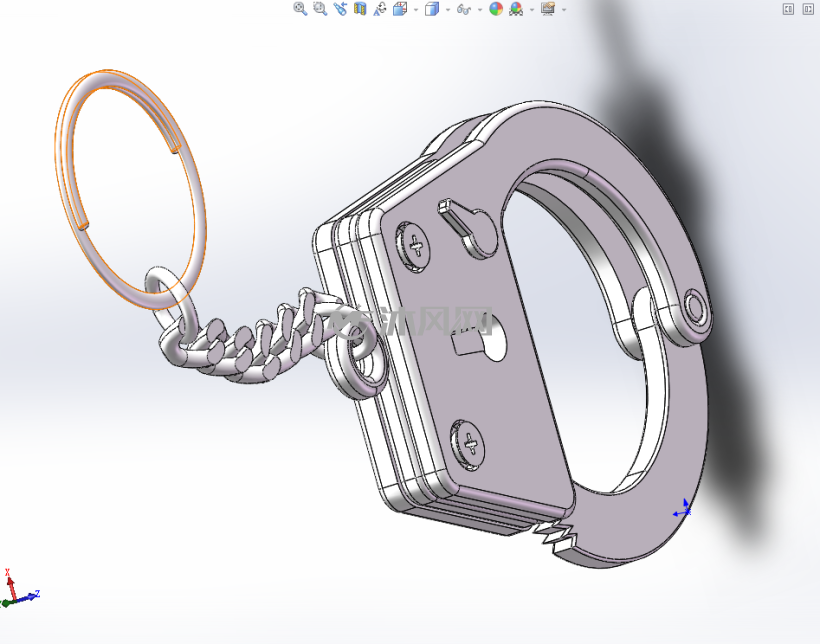Click the View Settings monitor icon
This screenshot has height=644, width=820.
(548, 8)
